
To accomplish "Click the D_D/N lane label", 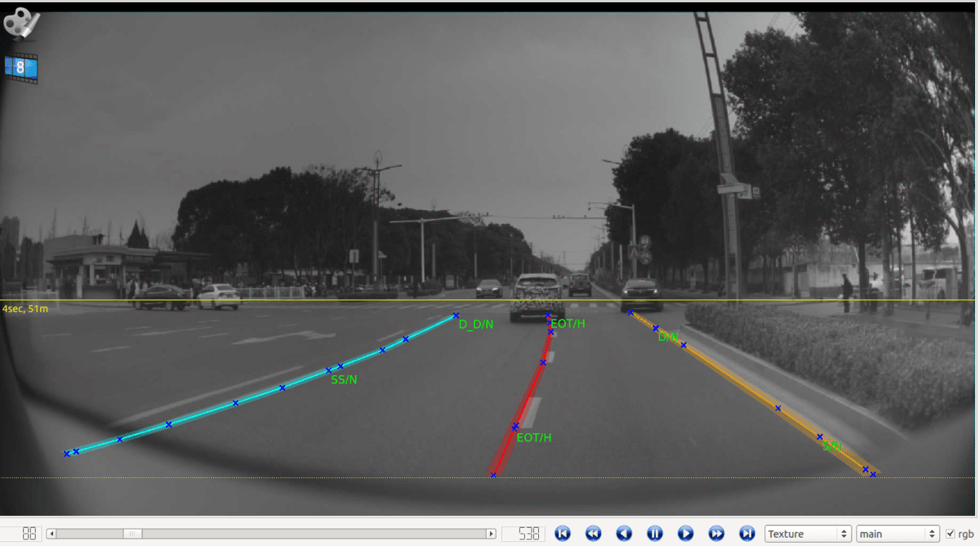I will point(476,324).
